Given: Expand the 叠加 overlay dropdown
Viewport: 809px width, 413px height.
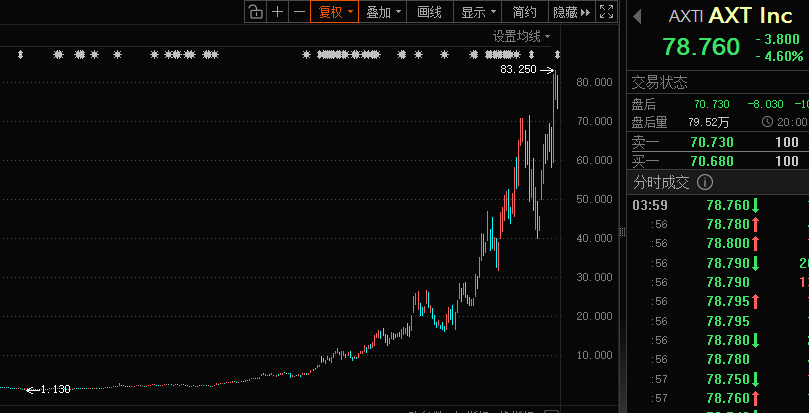Looking at the screenshot, I should coord(384,12).
